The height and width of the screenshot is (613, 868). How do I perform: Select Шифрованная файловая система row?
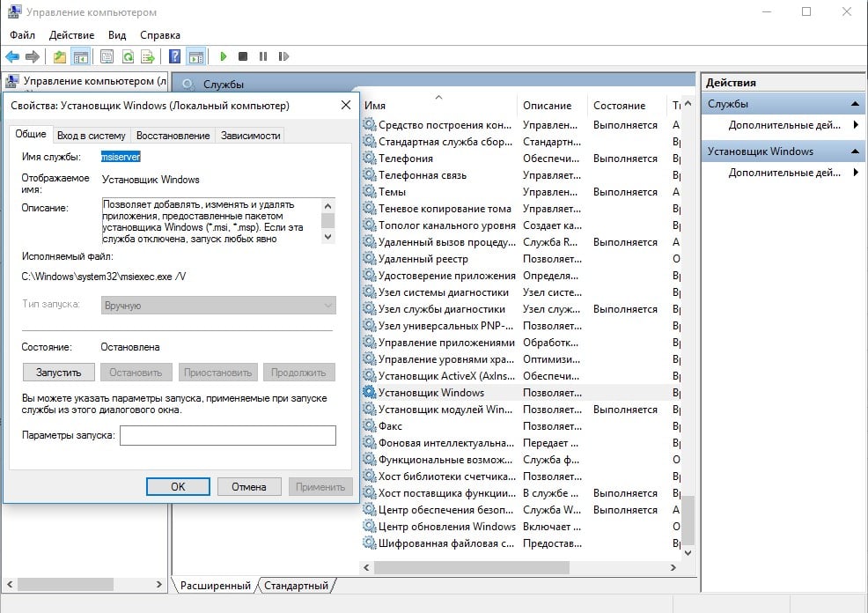[x=521, y=543]
